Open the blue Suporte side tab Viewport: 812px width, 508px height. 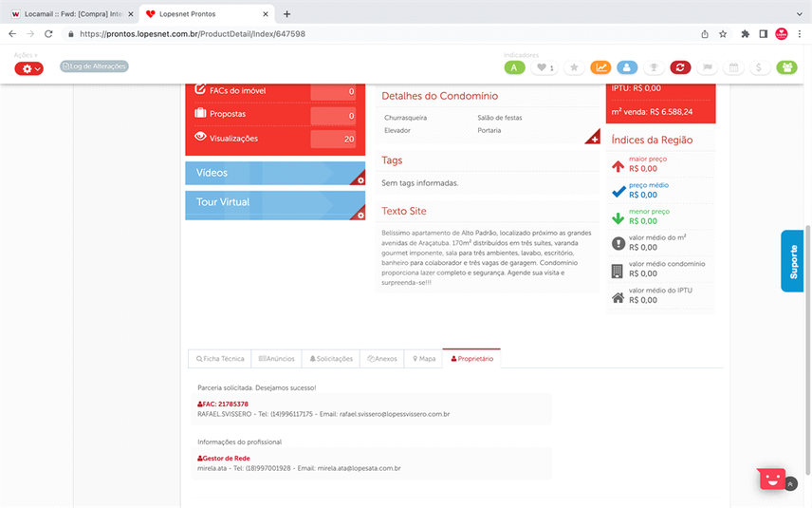pyautogui.click(x=792, y=261)
